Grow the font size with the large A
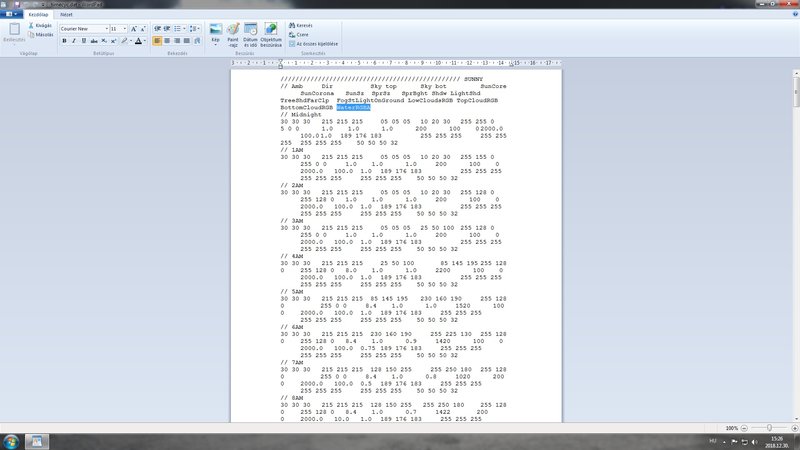The image size is (800, 450). pos(134,29)
